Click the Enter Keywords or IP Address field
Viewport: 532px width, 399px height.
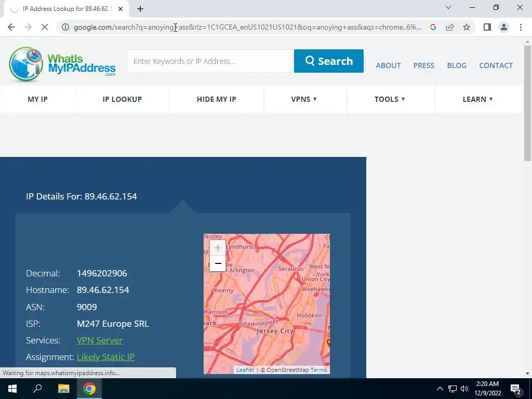pyautogui.click(x=210, y=61)
